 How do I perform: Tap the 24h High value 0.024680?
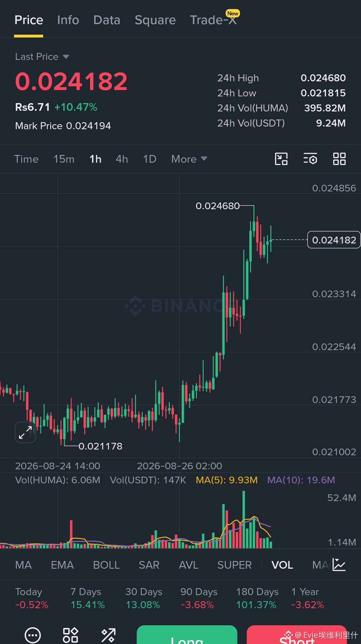[x=323, y=78]
